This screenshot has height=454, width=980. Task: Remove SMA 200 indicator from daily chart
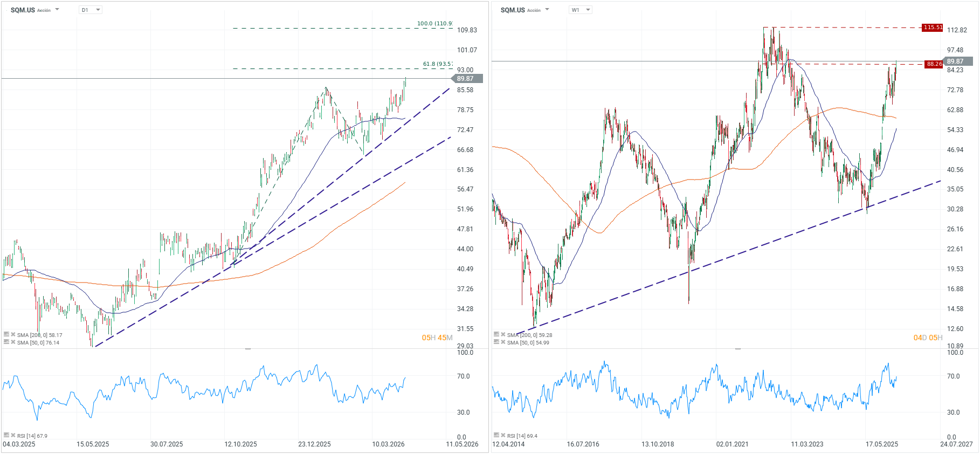(13, 335)
